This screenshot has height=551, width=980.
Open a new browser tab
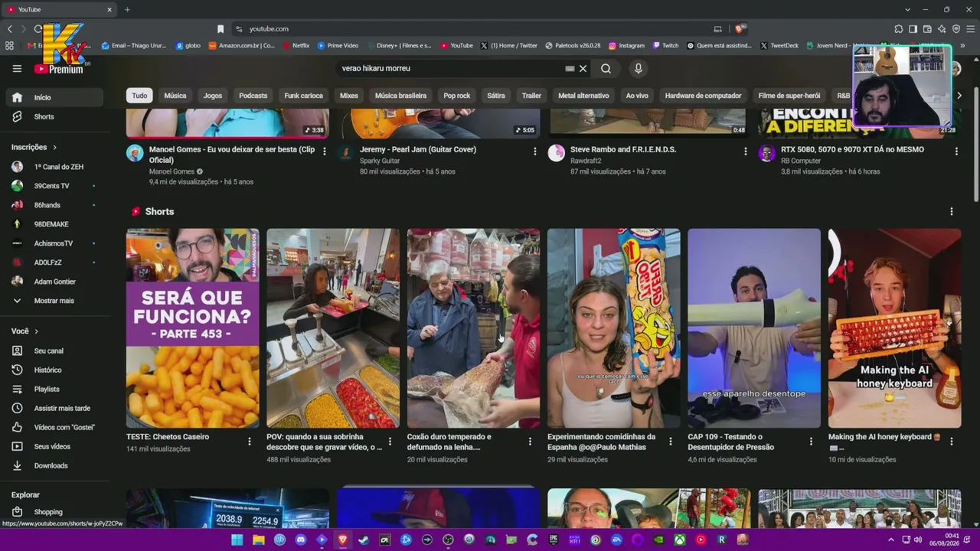[127, 9]
